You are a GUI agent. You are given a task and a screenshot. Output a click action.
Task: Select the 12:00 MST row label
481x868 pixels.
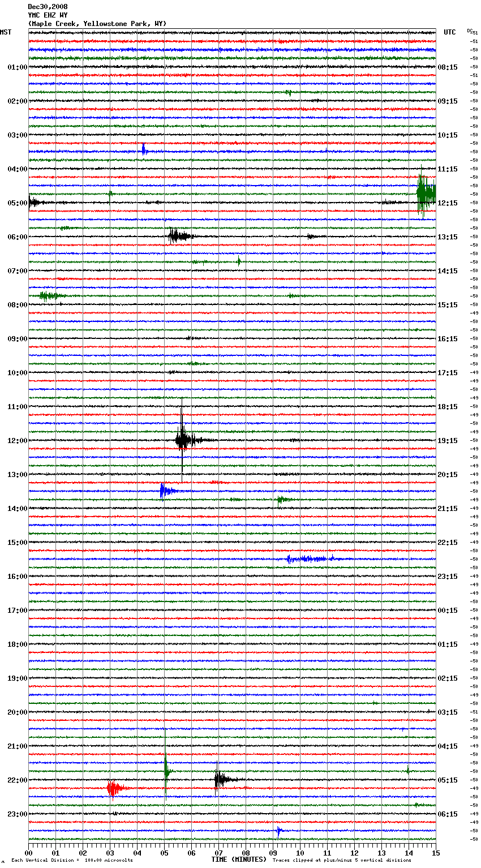pyautogui.click(x=17, y=441)
